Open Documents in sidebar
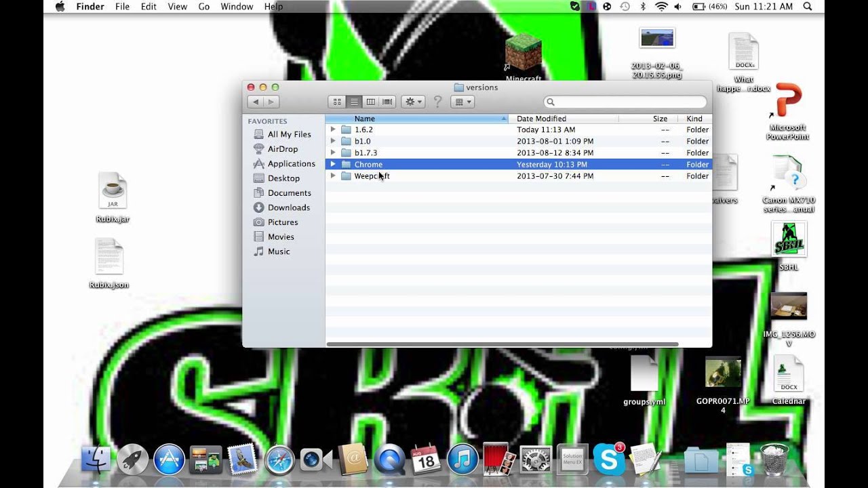This screenshot has width=868, height=488. (x=282, y=192)
